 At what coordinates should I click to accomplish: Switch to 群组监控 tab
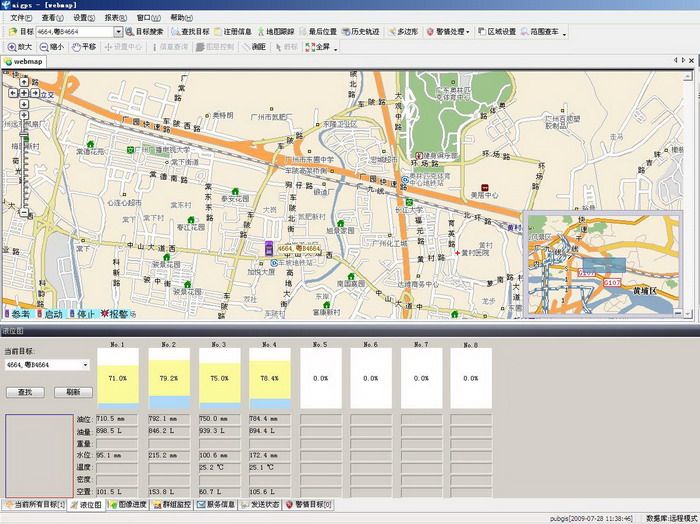[x=172, y=505]
